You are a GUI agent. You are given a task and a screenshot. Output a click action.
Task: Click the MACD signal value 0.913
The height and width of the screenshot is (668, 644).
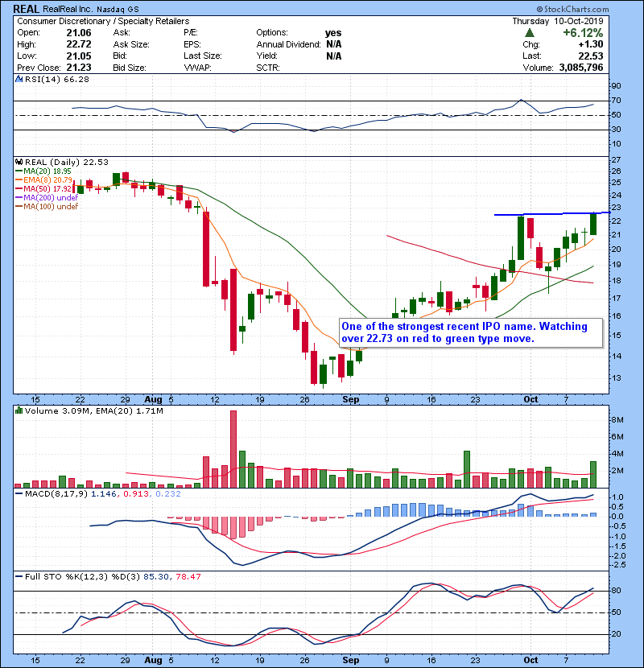pos(136,494)
